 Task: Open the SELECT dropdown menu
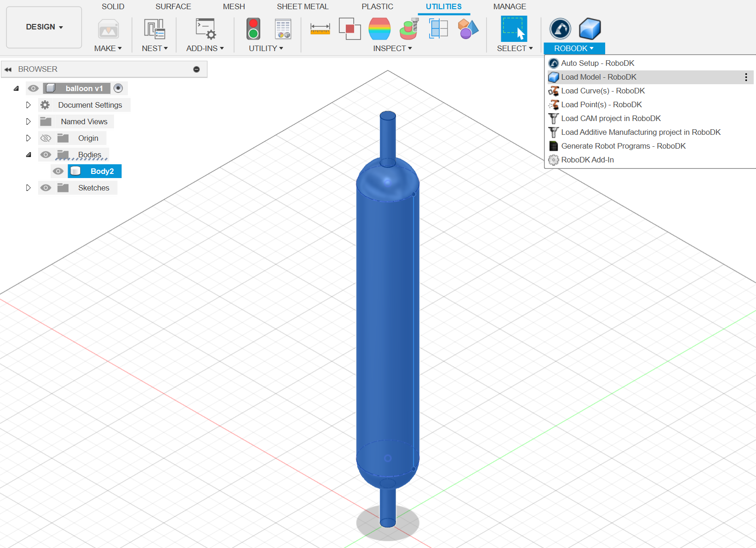515,48
